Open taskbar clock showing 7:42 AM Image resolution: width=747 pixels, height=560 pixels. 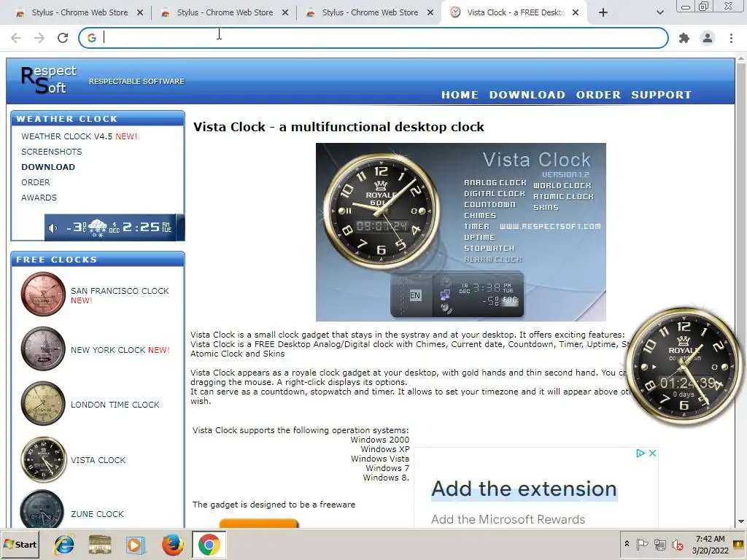(x=710, y=545)
